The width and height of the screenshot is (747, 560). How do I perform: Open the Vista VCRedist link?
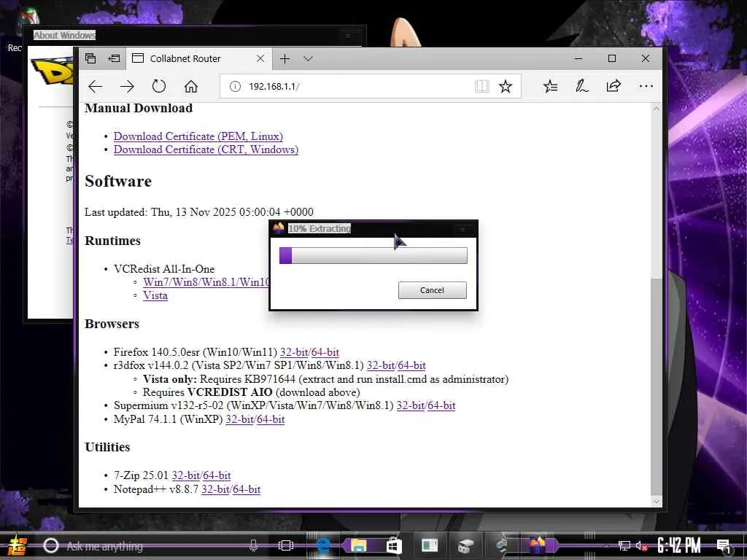(x=155, y=295)
